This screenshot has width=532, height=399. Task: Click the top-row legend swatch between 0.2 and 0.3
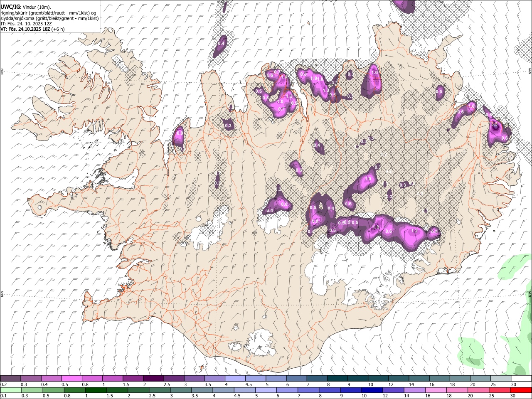[11, 379]
